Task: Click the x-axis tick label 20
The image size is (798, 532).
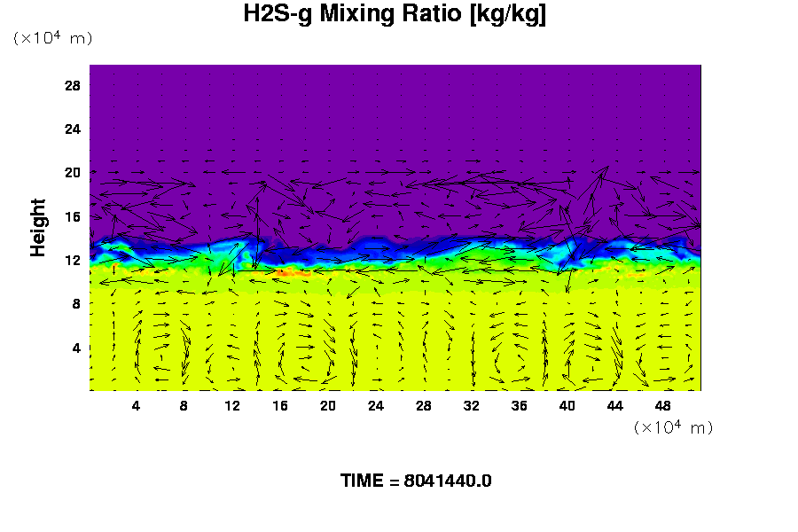Action: coord(328,406)
